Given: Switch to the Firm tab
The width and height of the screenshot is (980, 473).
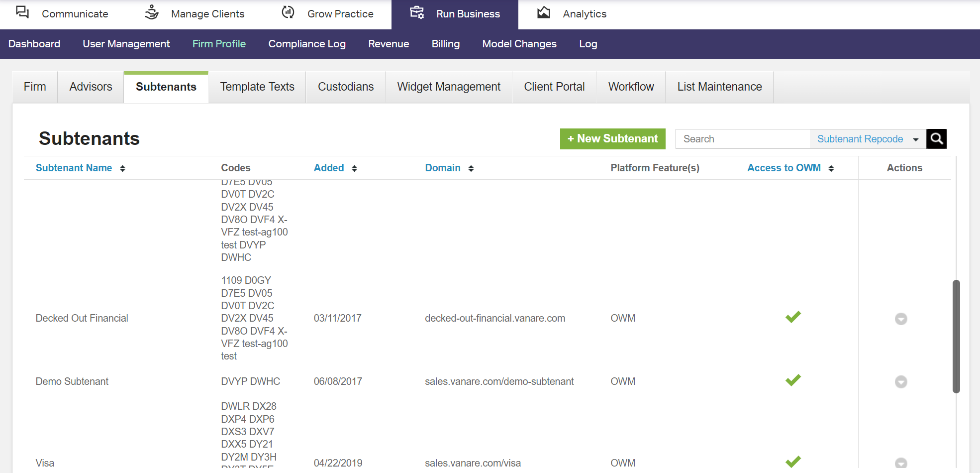Looking at the screenshot, I should (x=35, y=87).
